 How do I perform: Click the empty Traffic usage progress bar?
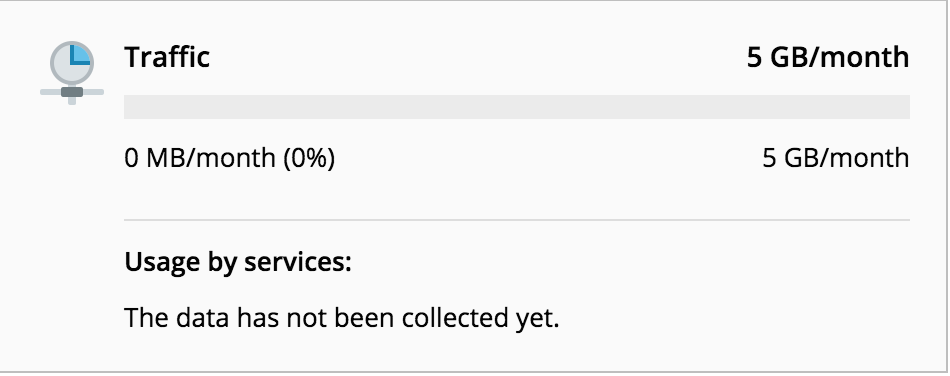[x=517, y=107]
